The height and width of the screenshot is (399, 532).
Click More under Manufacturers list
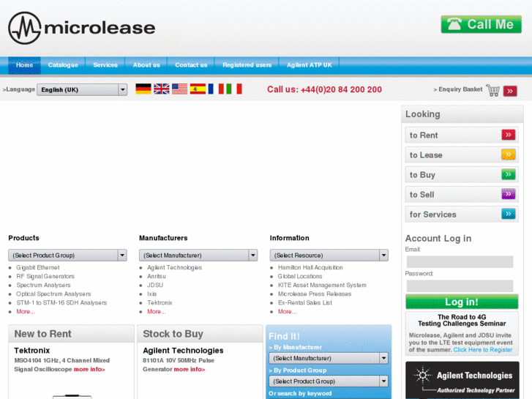(157, 312)
